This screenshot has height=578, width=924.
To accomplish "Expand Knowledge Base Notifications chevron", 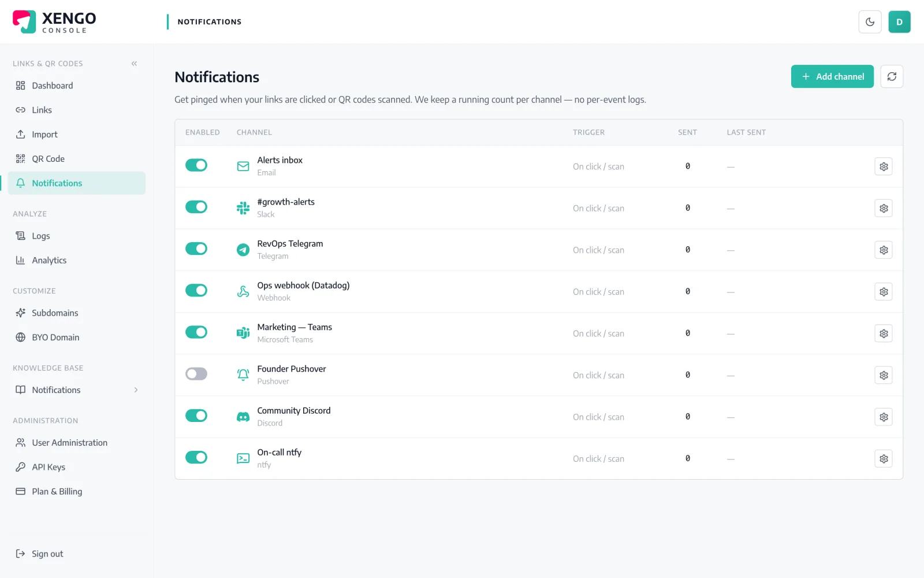I will [x=136, y=390].
